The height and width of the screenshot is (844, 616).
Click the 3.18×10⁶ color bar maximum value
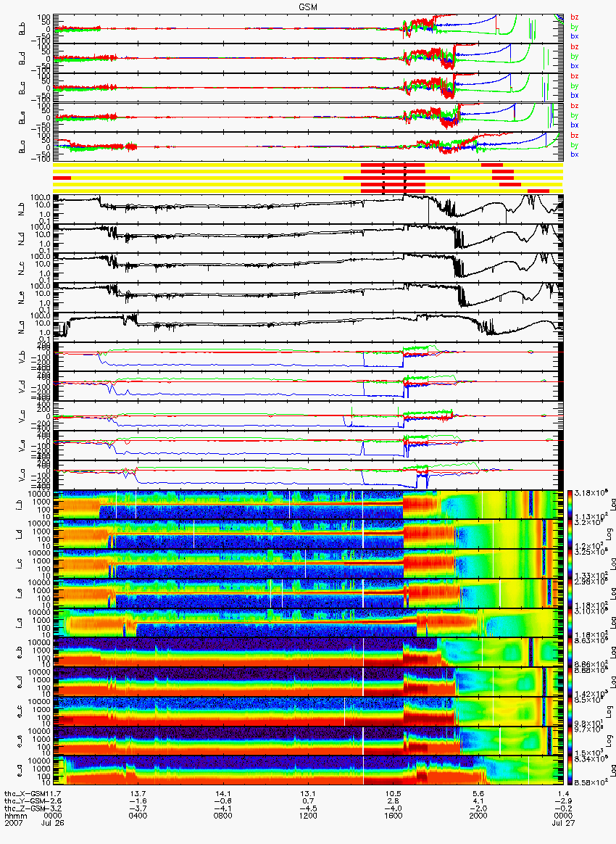[590, 493]
